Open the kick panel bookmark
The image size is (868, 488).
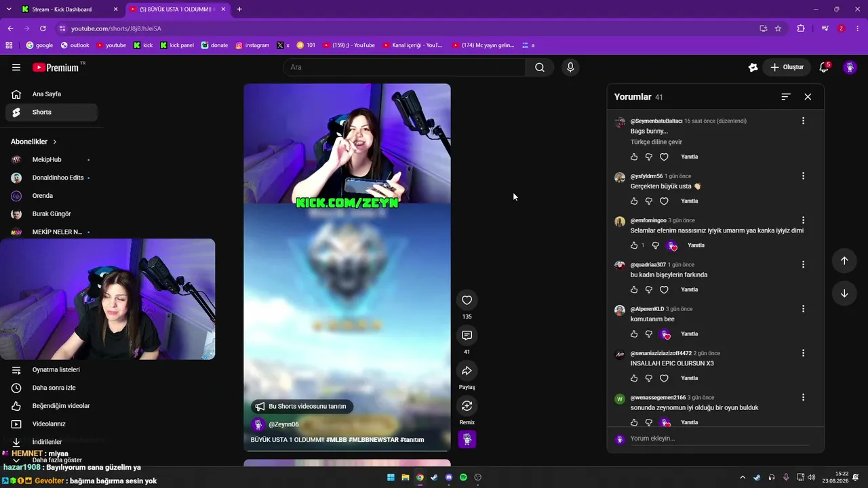[177, 45]
